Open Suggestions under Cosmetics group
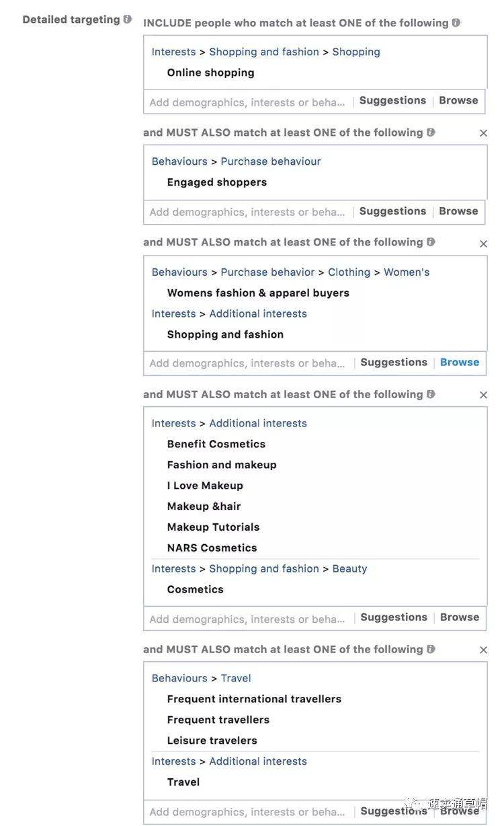Image resolution: width=504 pixels, height=826 pixels. coord(394,617)
